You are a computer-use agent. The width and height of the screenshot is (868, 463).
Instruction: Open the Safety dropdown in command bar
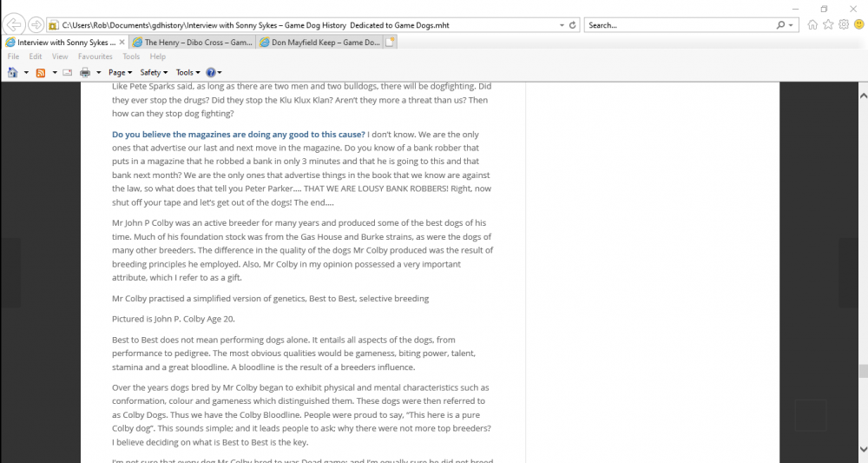[x=154, y=73]
